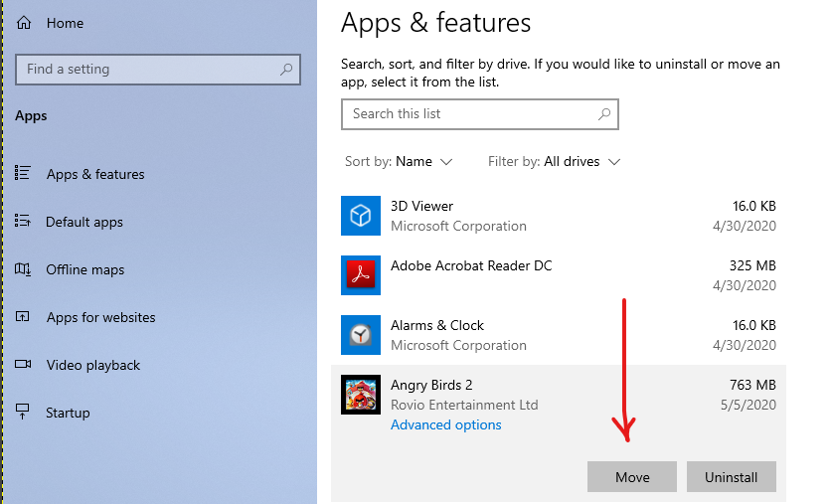Click the 5/5/2020 install date

pyautogui.click(x=747, y=405)
